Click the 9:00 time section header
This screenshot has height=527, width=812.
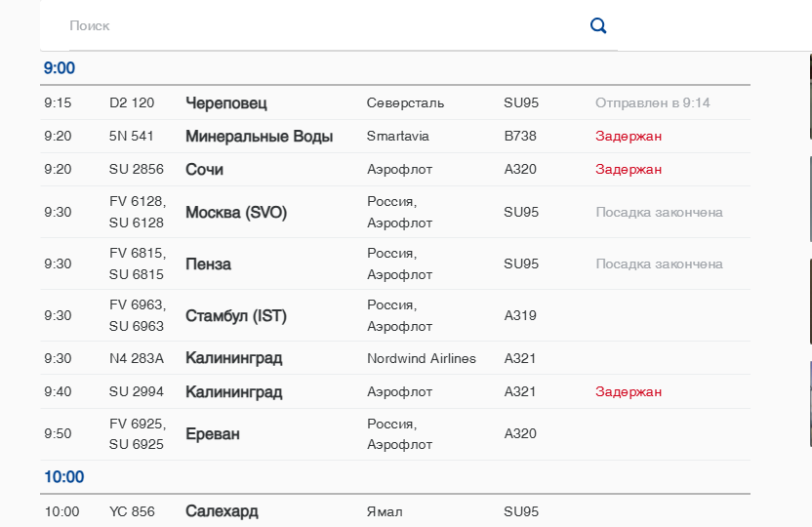(60, 68)
